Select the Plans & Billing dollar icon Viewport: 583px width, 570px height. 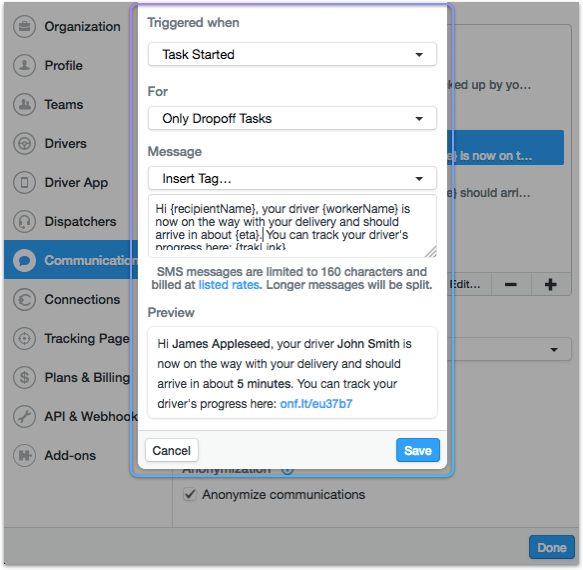pos(25,377)
